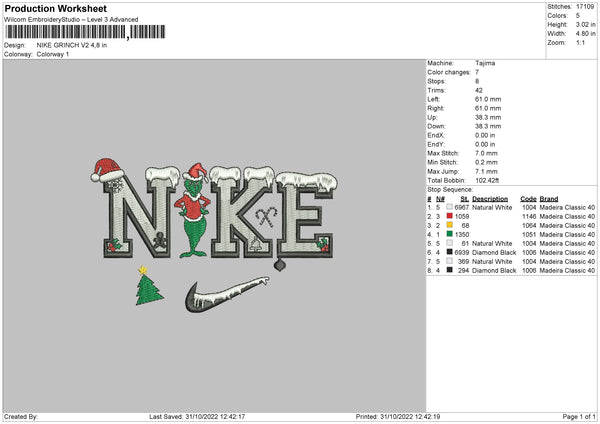The image size is (600, 424).
Task: Click the Stop Sequence heading
Action: (450, 189)
